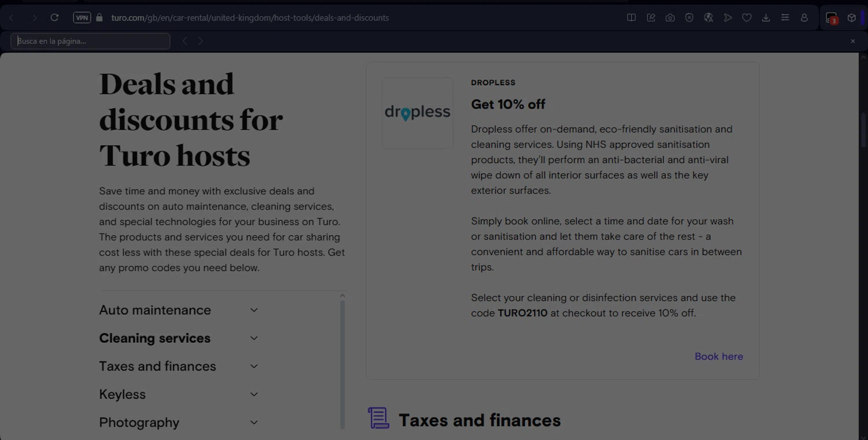The height and width of the screenshot is (440, 868).
Task: Click the Get 10% off heading
Action: [508, 105]
